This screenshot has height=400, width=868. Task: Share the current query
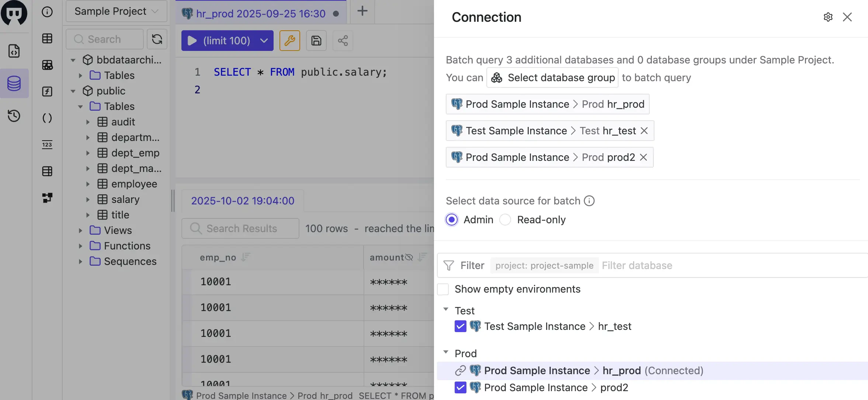tap(343, 41)
